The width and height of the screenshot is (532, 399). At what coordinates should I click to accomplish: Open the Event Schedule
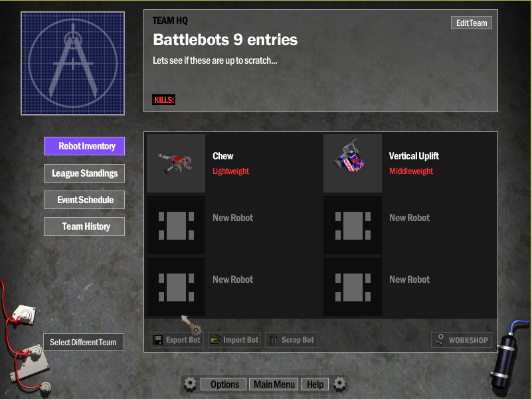tap(84, 200)
